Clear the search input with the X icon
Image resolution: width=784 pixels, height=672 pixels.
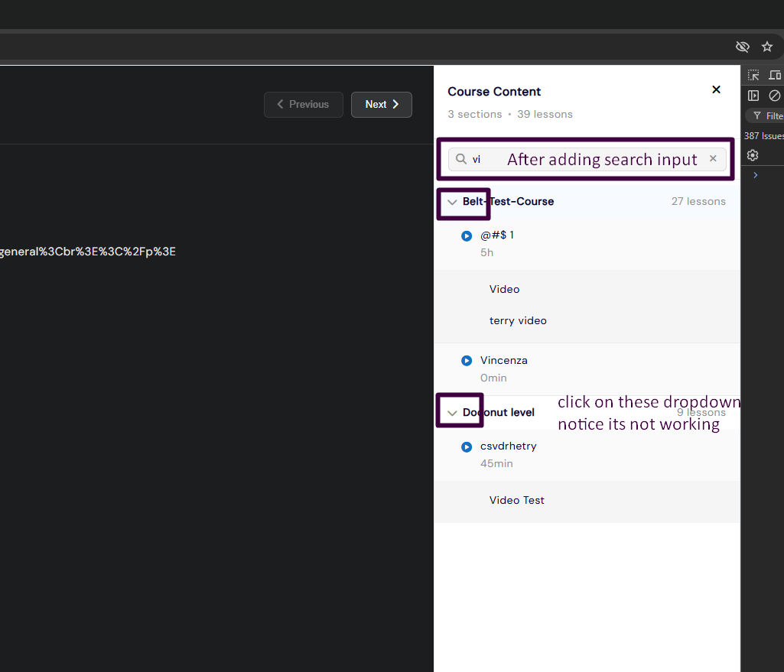click(713, 158)
